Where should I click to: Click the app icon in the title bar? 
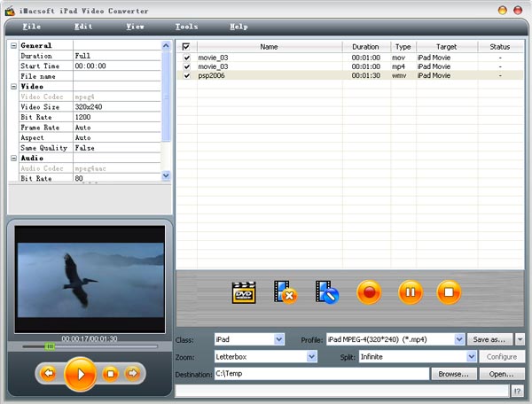pyautogui.click(x=10, y=11)
